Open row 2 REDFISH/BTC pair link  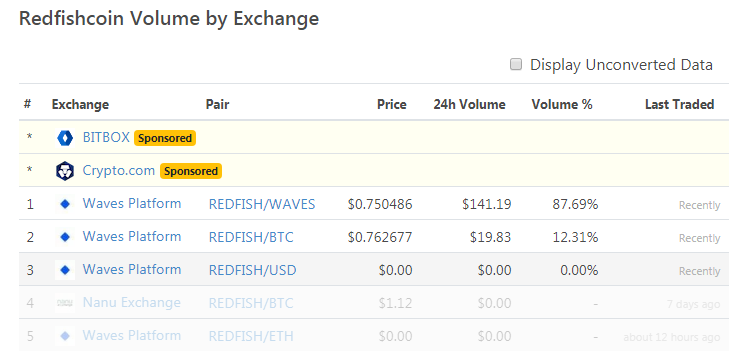tap(251, 237)
